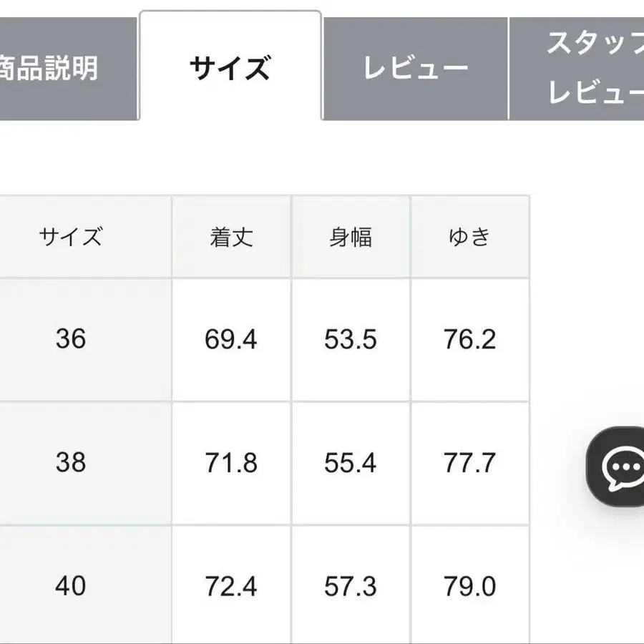Click the 着丈 column header
This screenshot has width=644, height=644.
[x=231, y=237]
